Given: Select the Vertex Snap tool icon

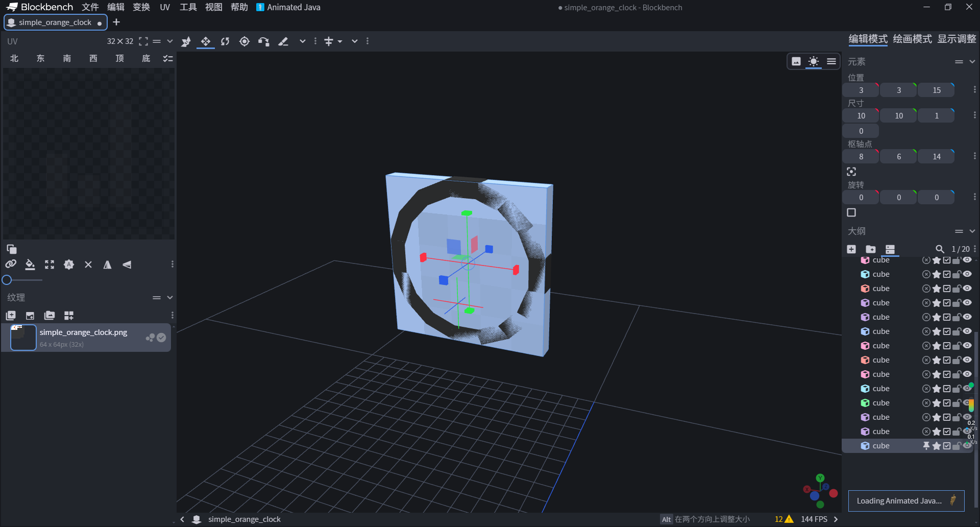Looking at the screenshot, I should click(x=264, y=41).
